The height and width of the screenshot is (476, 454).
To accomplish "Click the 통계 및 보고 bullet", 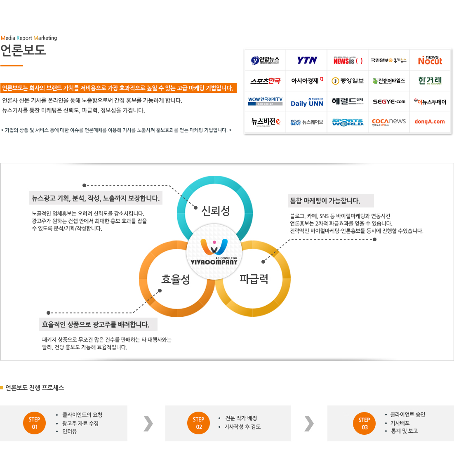I will point(404,431).
